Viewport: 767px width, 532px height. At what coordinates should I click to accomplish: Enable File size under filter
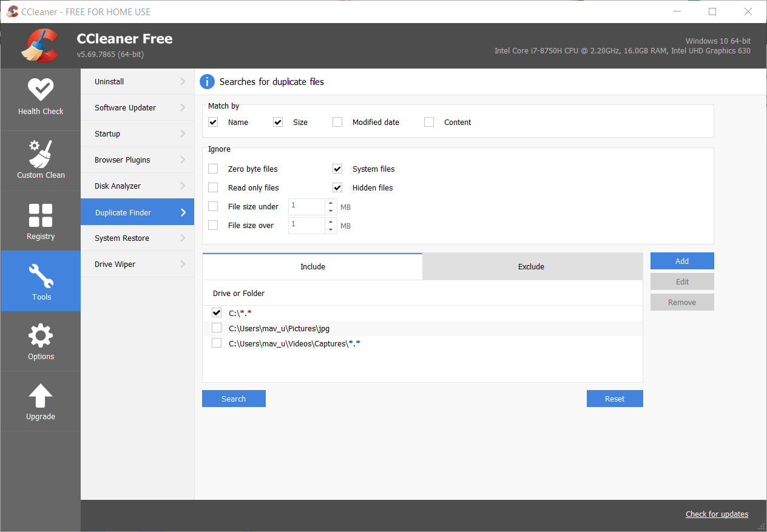(213, 206)
